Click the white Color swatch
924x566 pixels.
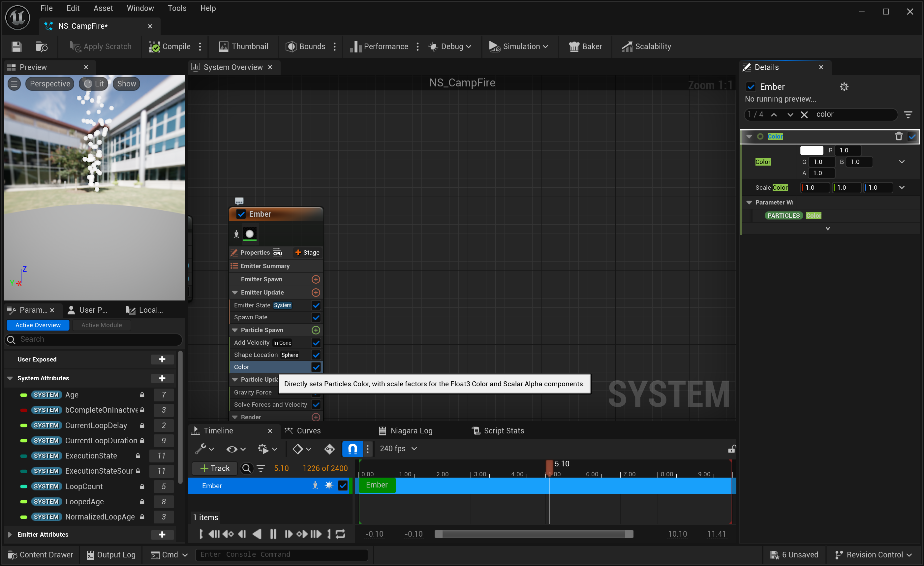click(x=811, y=150)
